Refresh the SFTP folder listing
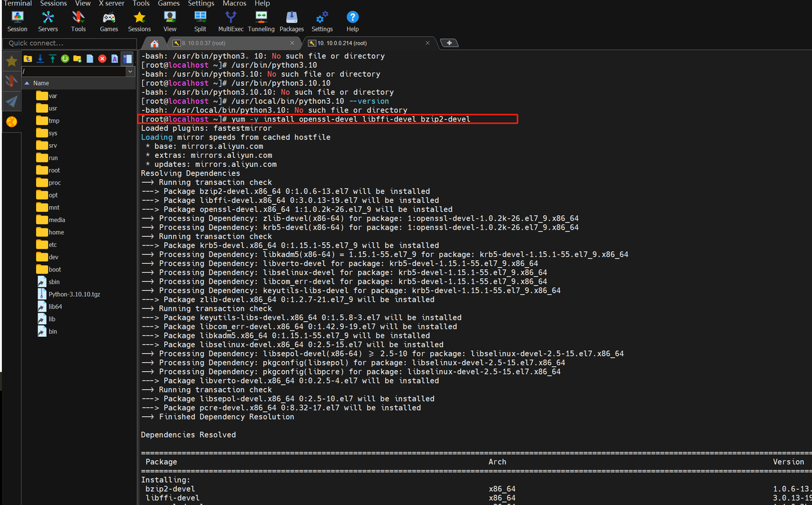812x505 pixels. click(x=65, y=59)
